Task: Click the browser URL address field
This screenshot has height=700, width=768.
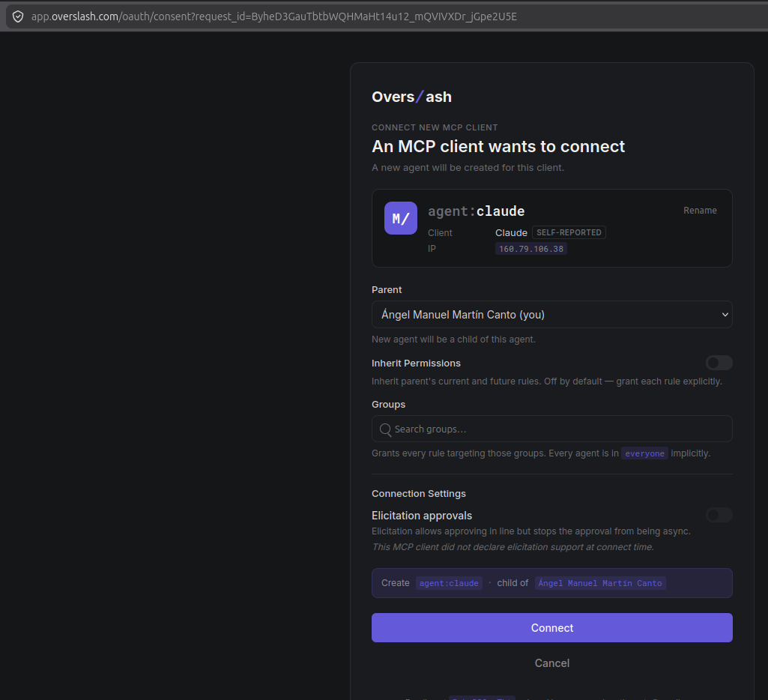Action: 274,16
